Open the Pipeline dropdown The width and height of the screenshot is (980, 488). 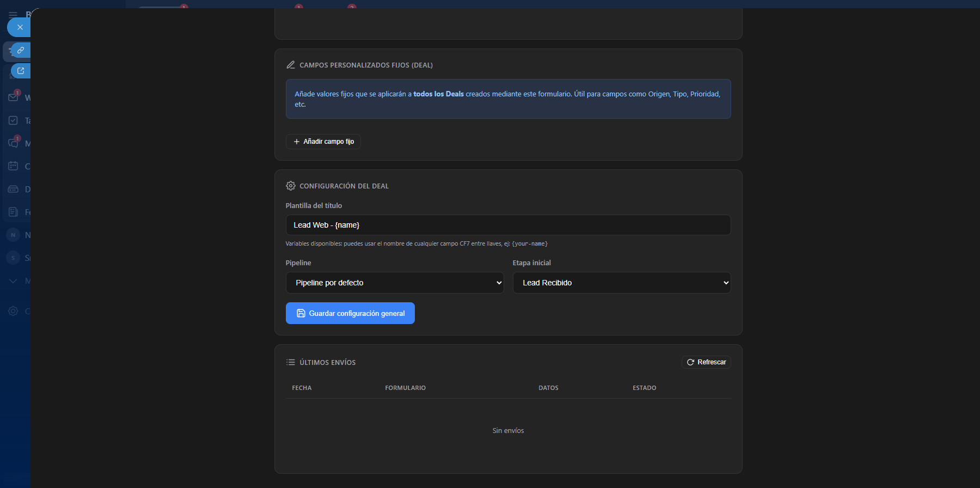tap(394, 283)
